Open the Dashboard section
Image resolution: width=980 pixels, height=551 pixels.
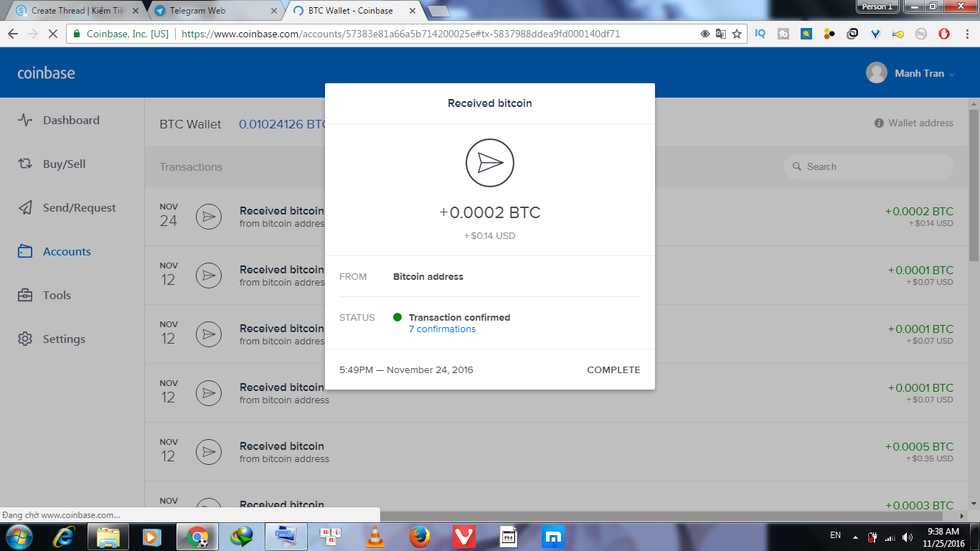[71, 121]
